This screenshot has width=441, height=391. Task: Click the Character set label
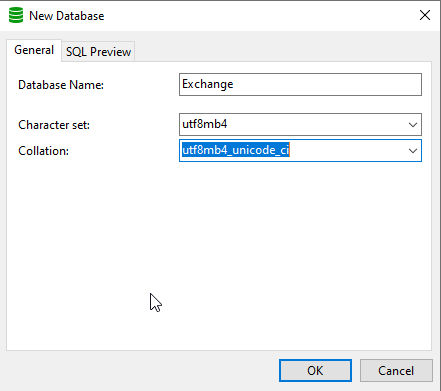pyautogui.click(x=54, y=125)
